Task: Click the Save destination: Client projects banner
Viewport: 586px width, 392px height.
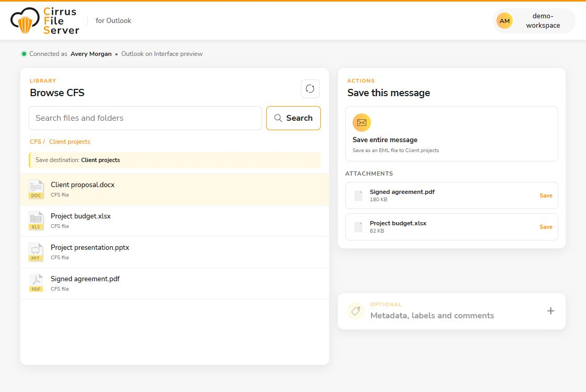Action: point(175,160)
